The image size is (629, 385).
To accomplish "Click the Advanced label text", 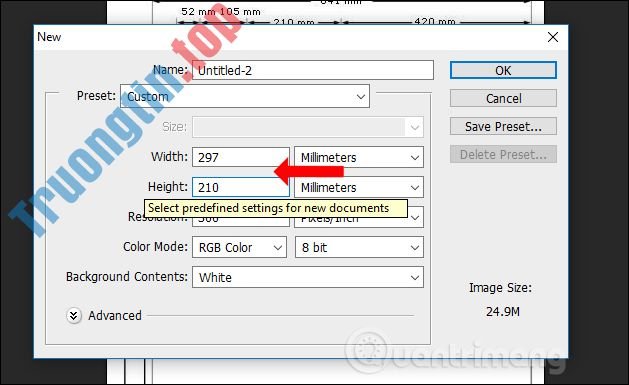I will click(115, 316).
